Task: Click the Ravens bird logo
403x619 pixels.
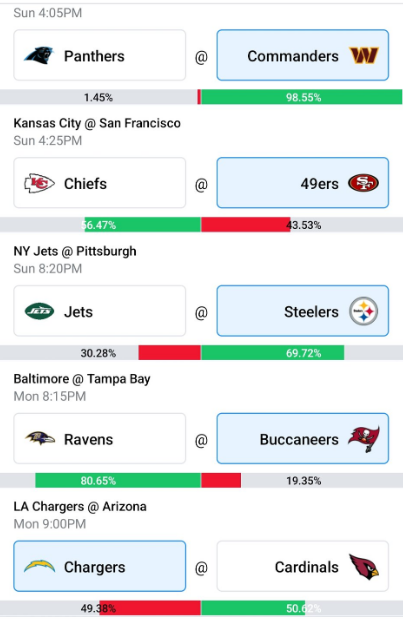Action: point(39,438)
